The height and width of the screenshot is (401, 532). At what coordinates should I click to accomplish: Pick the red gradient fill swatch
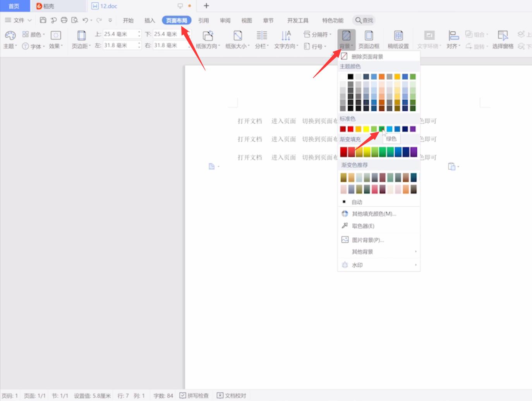click(343, 152)
